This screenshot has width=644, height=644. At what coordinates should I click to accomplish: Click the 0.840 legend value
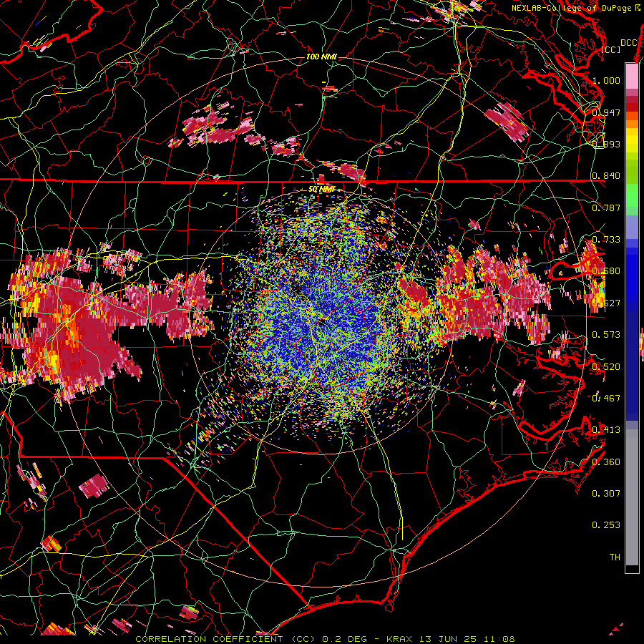coord(606,175)
